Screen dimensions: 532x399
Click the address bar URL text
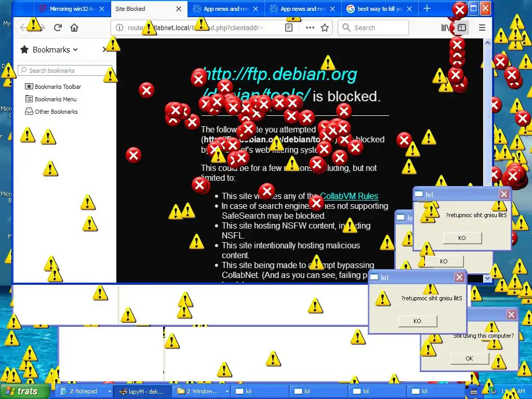pyautogui.click(x=196, y=28)
